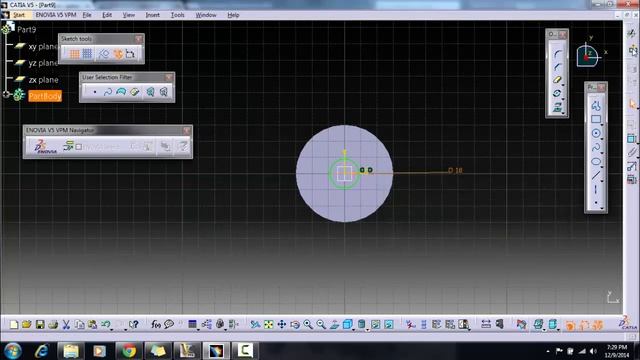Select the zx plane in the tree
Screen dimensions: 640x360
tap(43, 80)
